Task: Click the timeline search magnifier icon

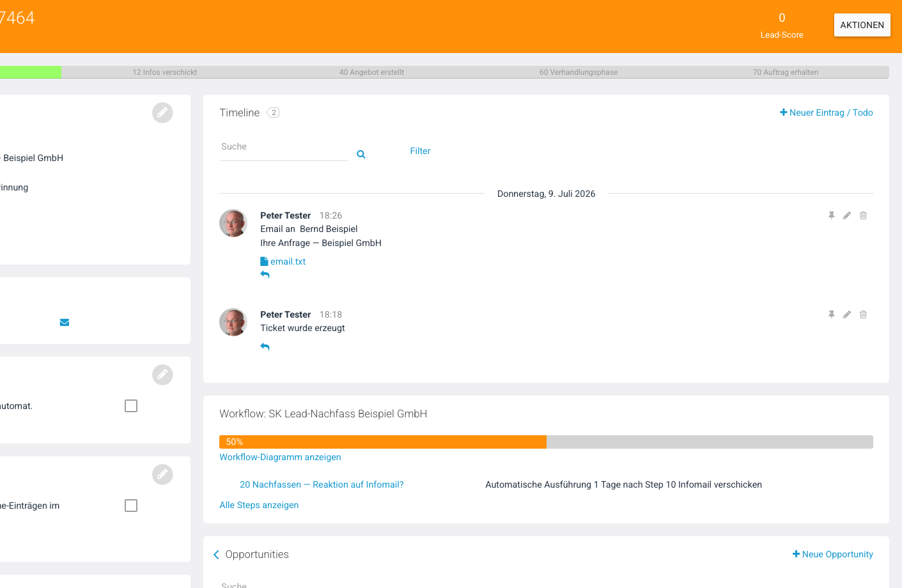Action: point(361,154)
